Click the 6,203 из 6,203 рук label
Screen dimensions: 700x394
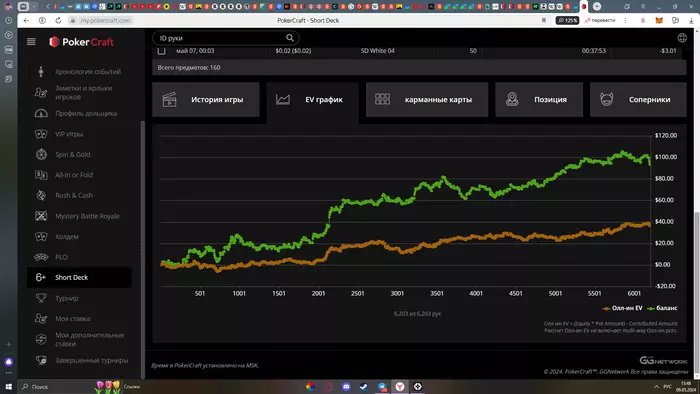(417, 314)
